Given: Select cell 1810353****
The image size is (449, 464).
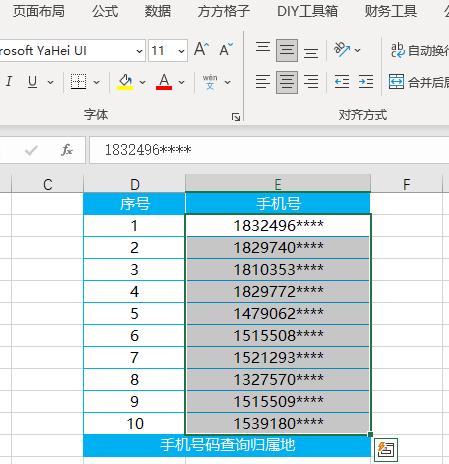Looking at the screenshot, I should [x=278, y=270].
